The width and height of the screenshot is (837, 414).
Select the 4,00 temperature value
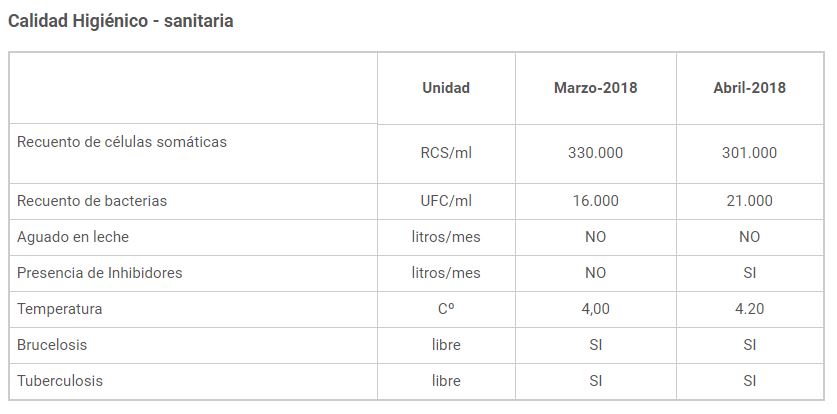tap(595, 309)
